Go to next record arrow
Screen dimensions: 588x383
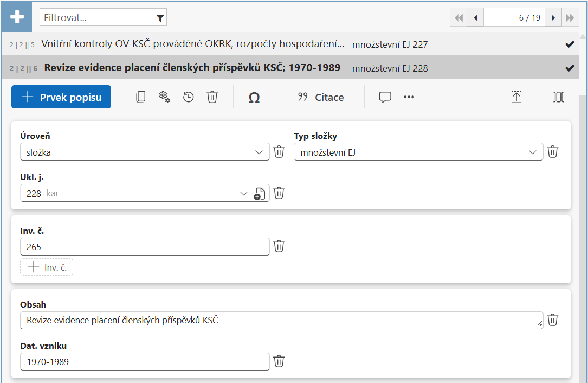pos(553,18)
